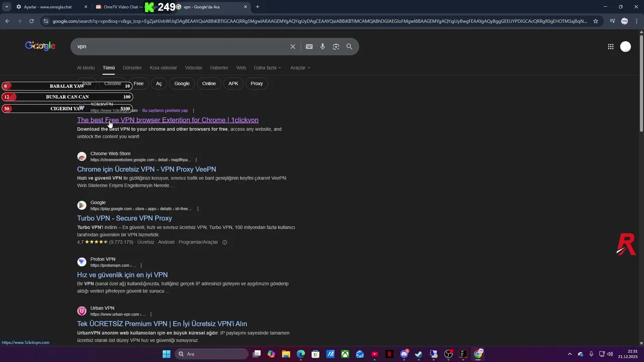
Task: Open Windows Start menu
Action: (x=167, y=354)
